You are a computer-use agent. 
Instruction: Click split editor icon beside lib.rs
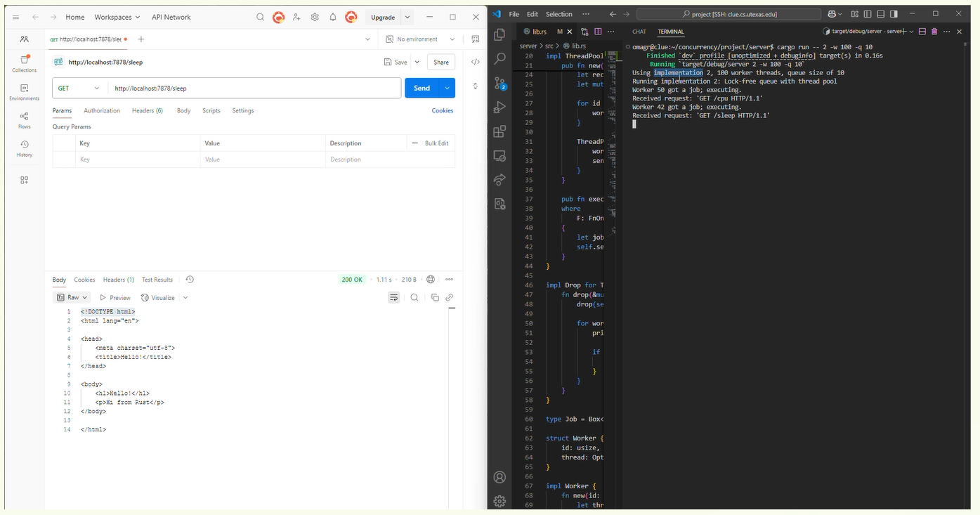(598, 32)
